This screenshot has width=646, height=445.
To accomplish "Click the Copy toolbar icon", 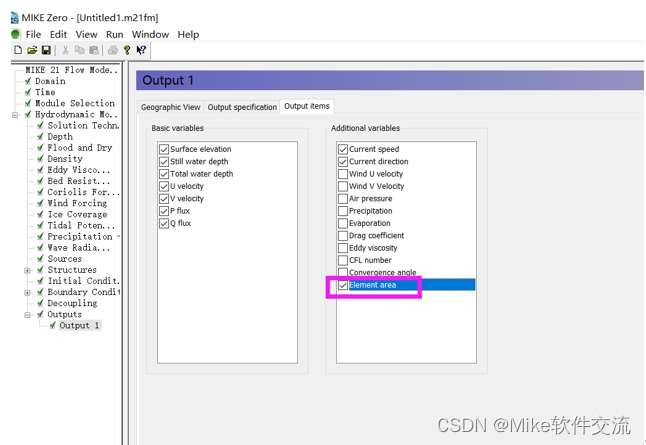I will 80,50.
